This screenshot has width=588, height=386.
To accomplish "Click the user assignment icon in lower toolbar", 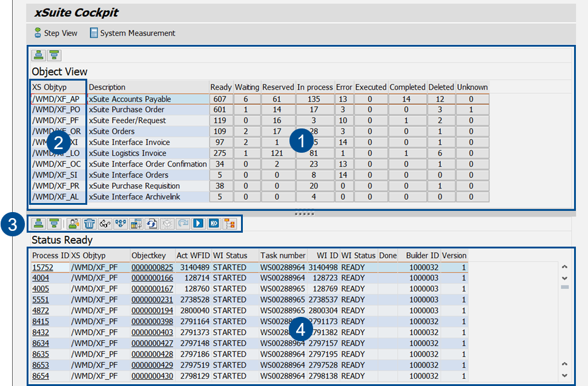I will (74, 224).
